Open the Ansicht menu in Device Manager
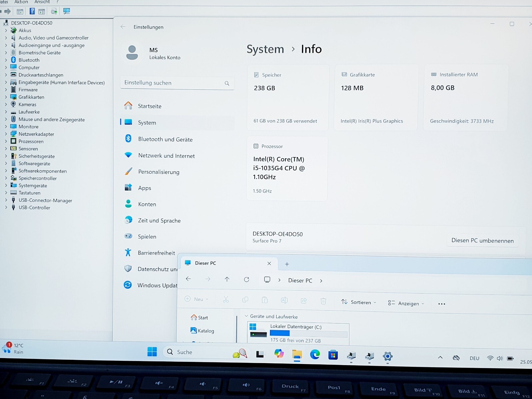 click(x=42, y=2)
